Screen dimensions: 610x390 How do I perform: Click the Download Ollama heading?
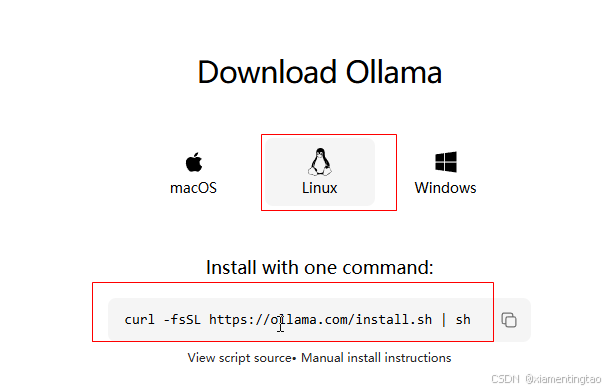point(320,72)
